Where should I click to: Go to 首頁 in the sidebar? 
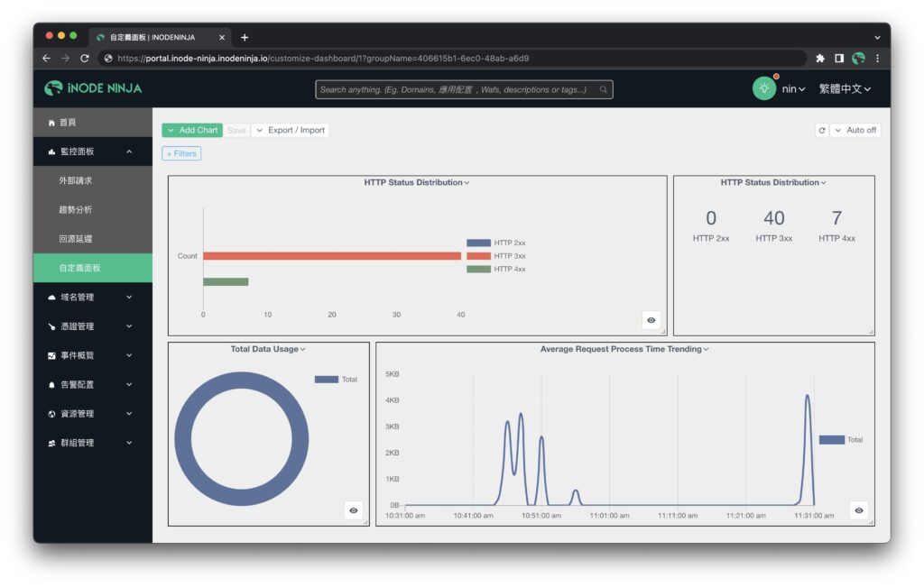[x=93, y=123]
